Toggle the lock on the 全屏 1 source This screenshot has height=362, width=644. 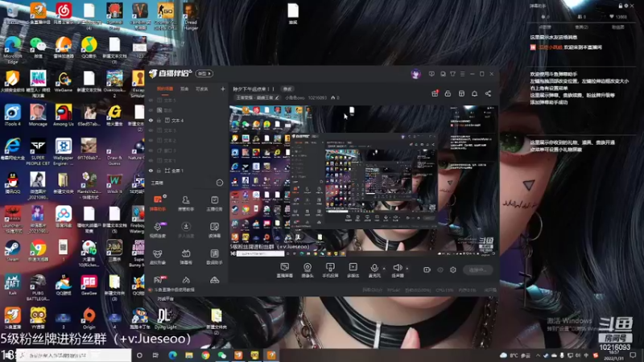(x=159, y=171)
